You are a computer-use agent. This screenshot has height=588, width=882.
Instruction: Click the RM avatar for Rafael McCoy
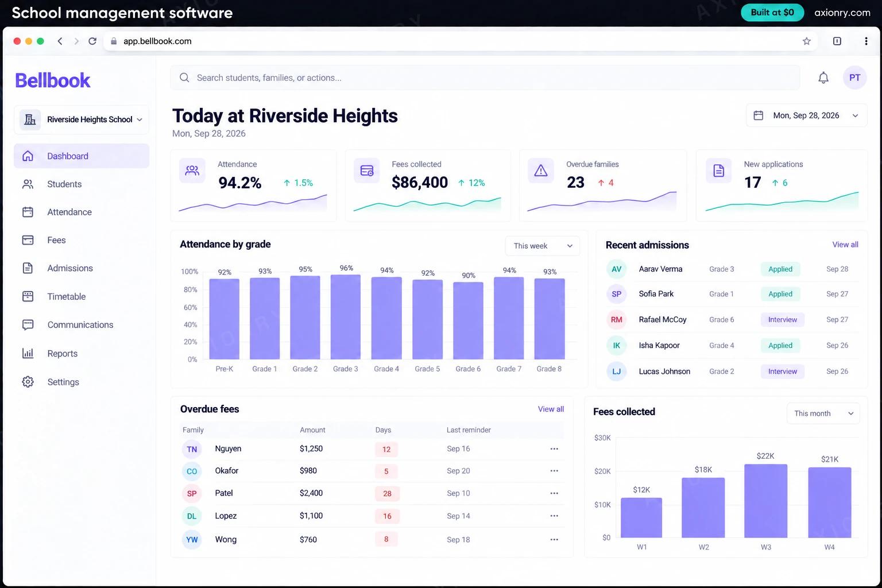tap(616, 319)
